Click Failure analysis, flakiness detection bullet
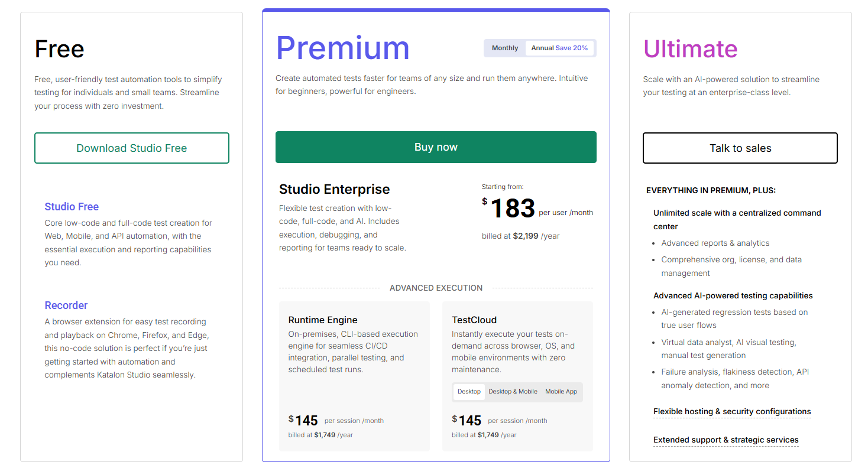Screen dimensions: 868x465 [x=735, y=379]
